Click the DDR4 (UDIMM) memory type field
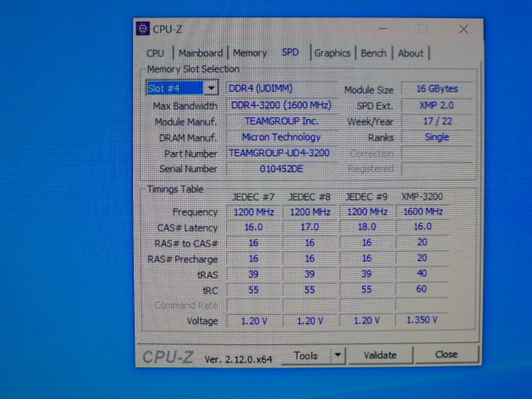This screenshot has width=532, height=399. [282, 89]
